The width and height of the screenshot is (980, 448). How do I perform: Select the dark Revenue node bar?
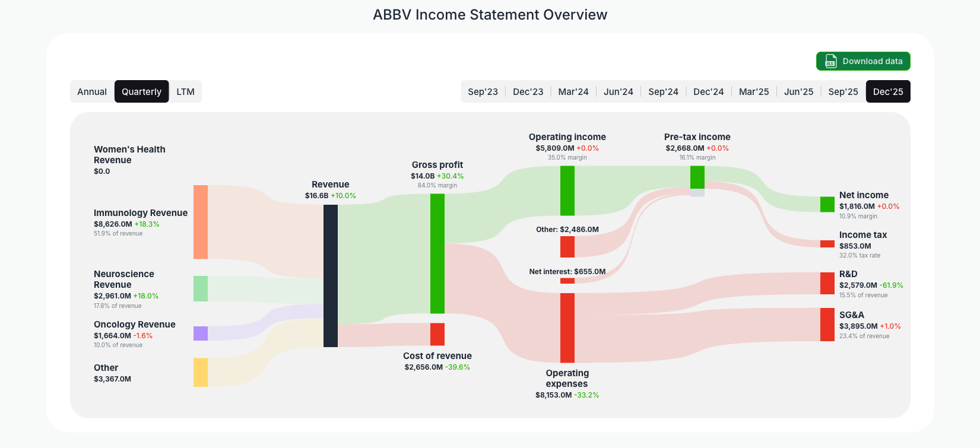(x=330, y=276)
